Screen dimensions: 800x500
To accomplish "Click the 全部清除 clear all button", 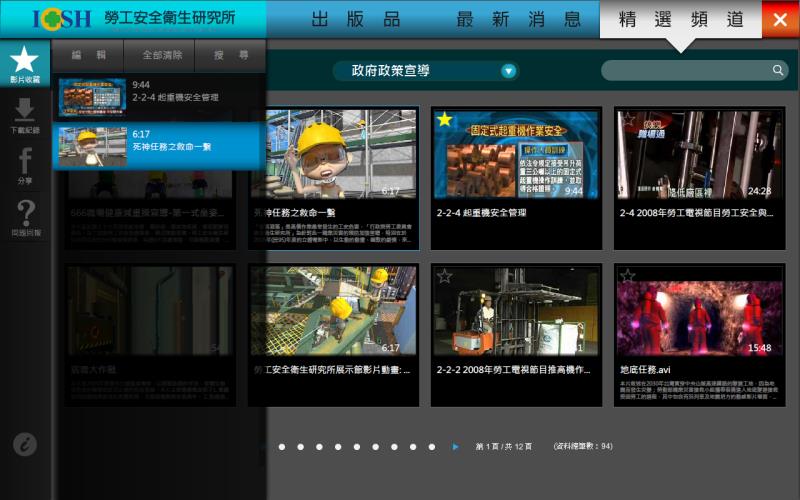I will point(162,55).
